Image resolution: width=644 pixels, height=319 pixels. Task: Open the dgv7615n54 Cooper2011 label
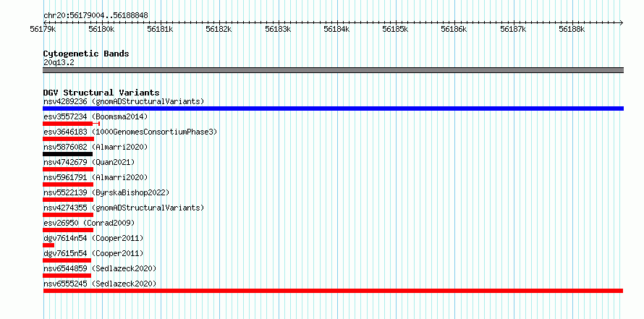click(x=93, y=253)
